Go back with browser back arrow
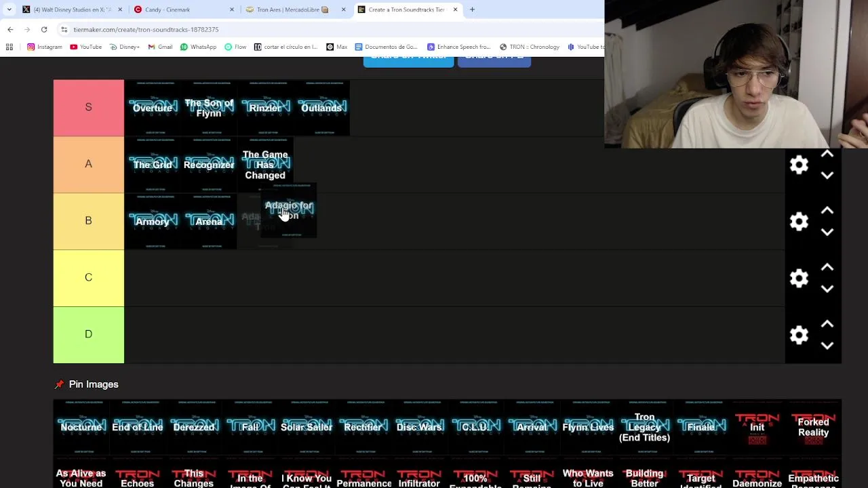 [x=10, y=29]
